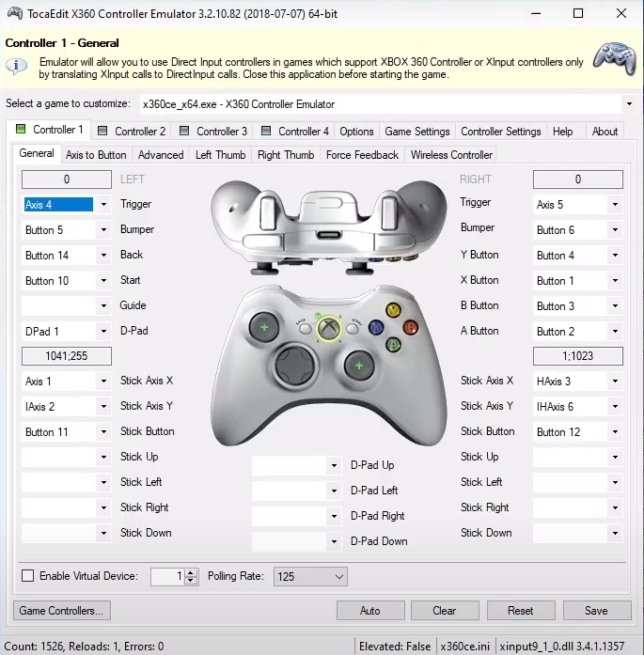The image size is (644, 655).
Task: Switch to the Controller 4 tab
Action: pyautogui.click(x=295, y=132)
